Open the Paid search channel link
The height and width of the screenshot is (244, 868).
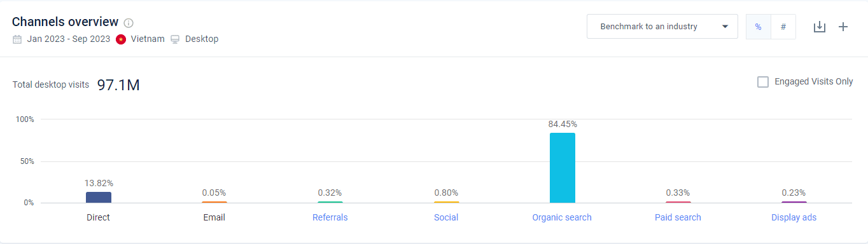678,217
